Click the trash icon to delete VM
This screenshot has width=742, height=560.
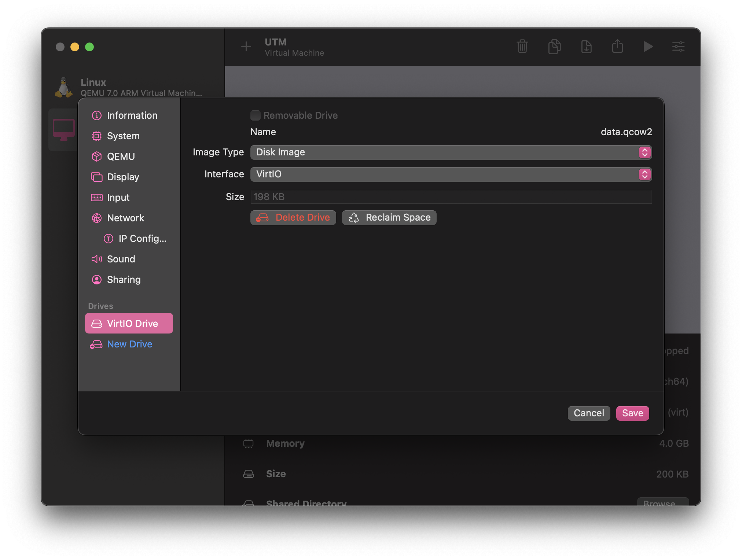[522, 47]
